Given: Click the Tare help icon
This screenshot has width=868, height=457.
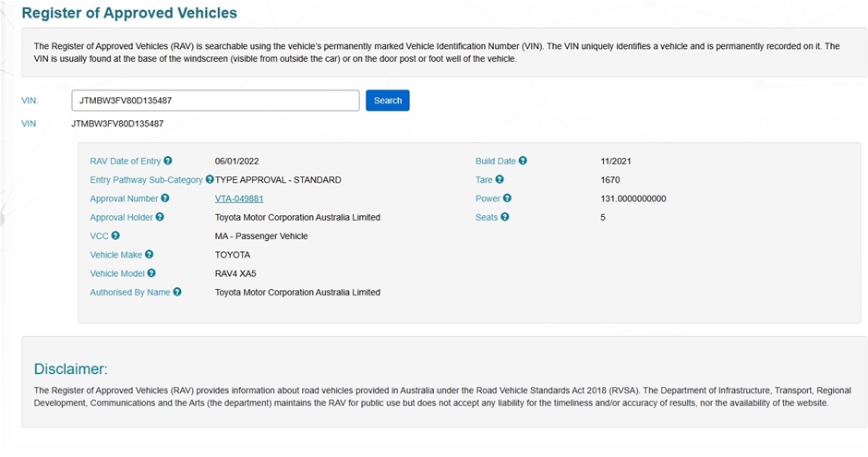Looking at the screenshot, I should (500, 180).
